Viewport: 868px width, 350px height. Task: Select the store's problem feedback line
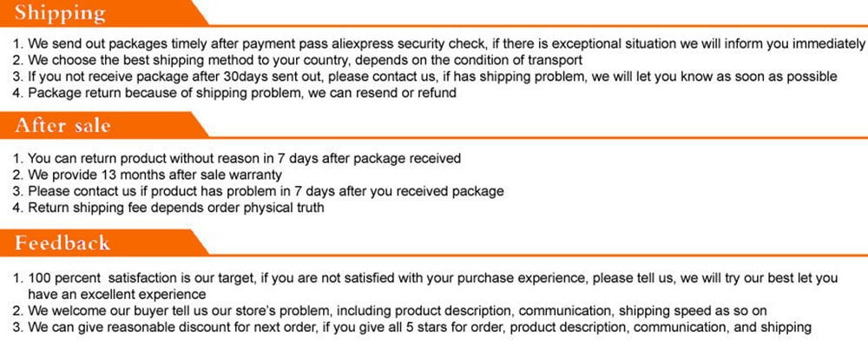pyautogui.click(x=391, y=310)
